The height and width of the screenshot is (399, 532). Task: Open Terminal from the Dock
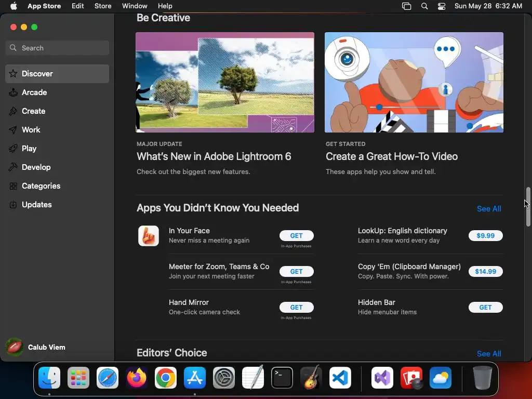coord(282,378)
